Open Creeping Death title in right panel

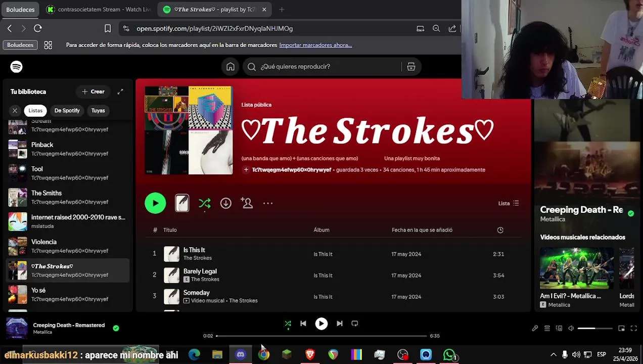coord(581,210)
